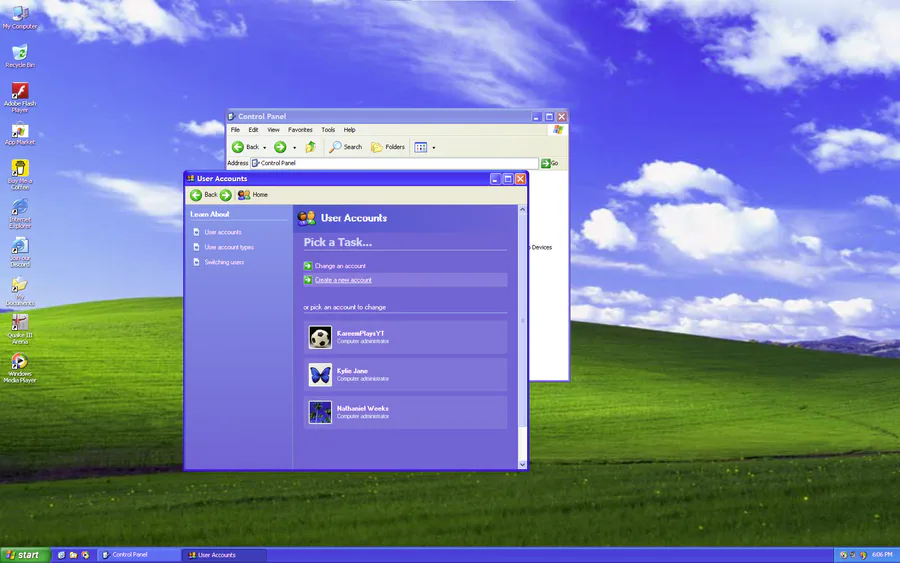Viewport: 900px width, 563px height.
Task: Open the My Documents desktop folder icon
Action: pyautogui.click(x=20, y=290)
